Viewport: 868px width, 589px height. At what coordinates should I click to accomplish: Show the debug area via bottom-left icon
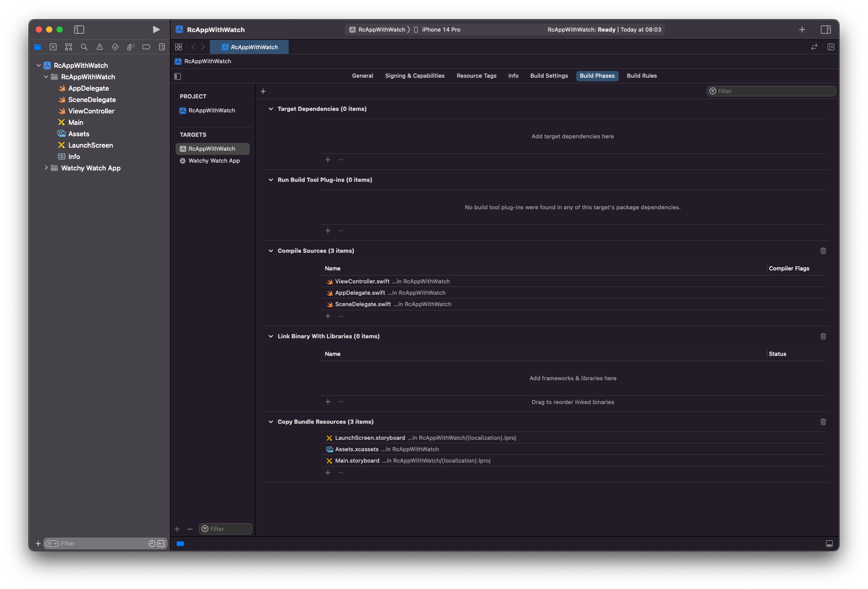point(180,543)
